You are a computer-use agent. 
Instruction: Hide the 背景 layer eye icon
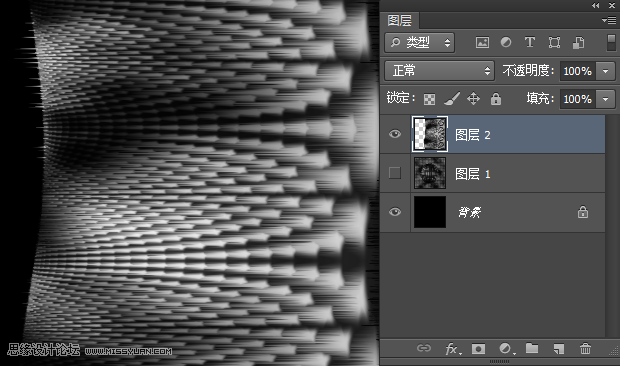[x=395, y=212]
